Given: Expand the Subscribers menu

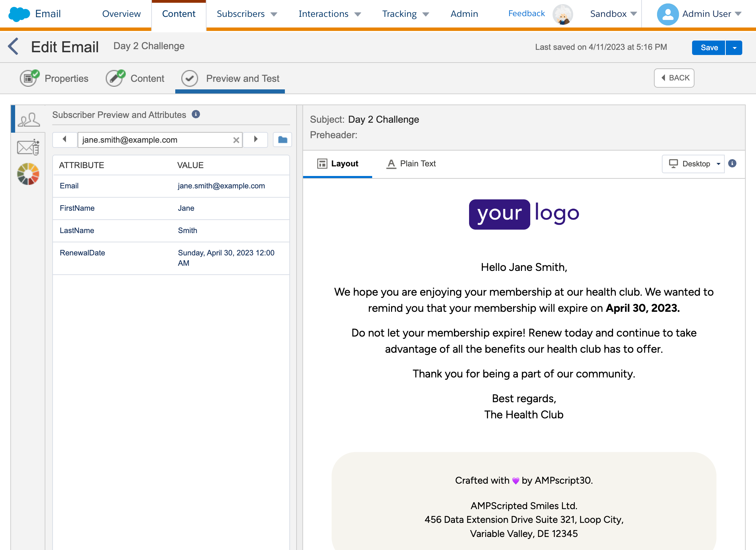Looking at the screenshot, I should point(246,14).
